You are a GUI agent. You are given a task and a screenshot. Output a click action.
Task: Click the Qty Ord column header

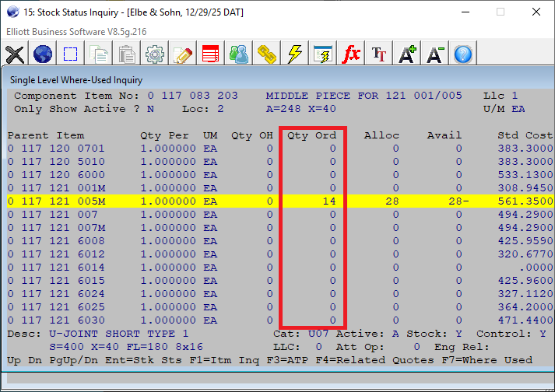click(x=311, y=135)
